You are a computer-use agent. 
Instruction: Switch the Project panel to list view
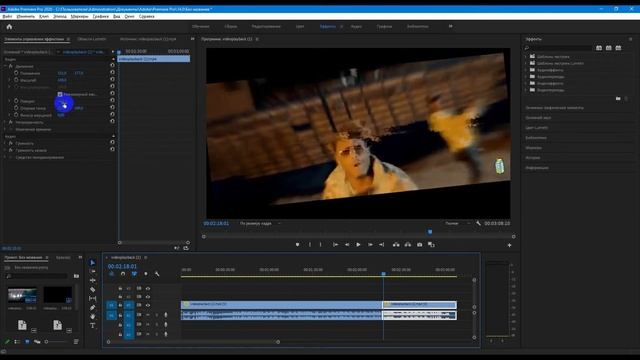(x=17, y=342)
